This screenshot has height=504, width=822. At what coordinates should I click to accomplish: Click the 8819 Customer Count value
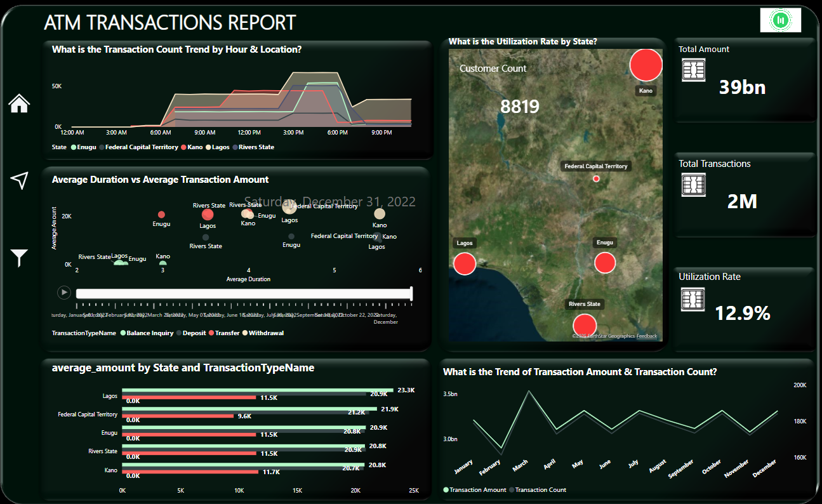tap(520, 107)
